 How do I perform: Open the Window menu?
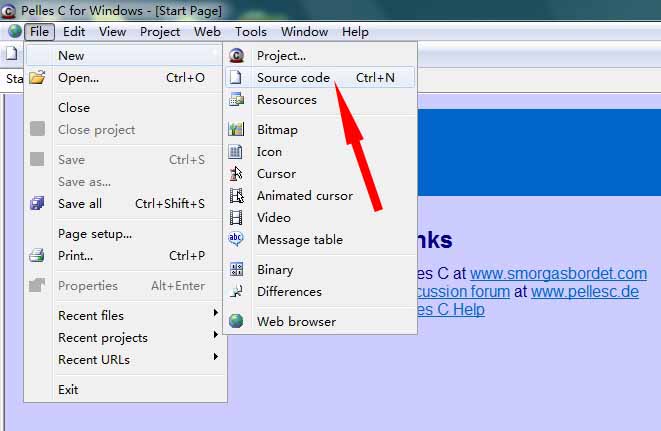(304, 32)
